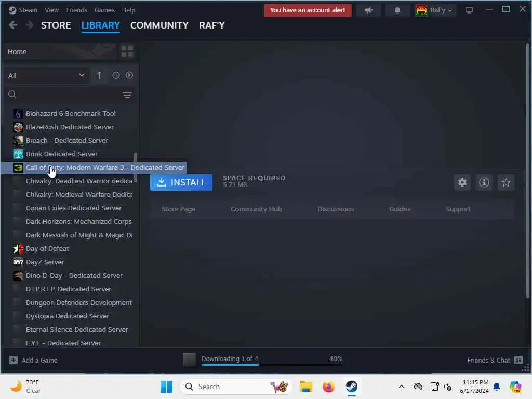Expand the All library filter dropdown

(x=46, y=75)
